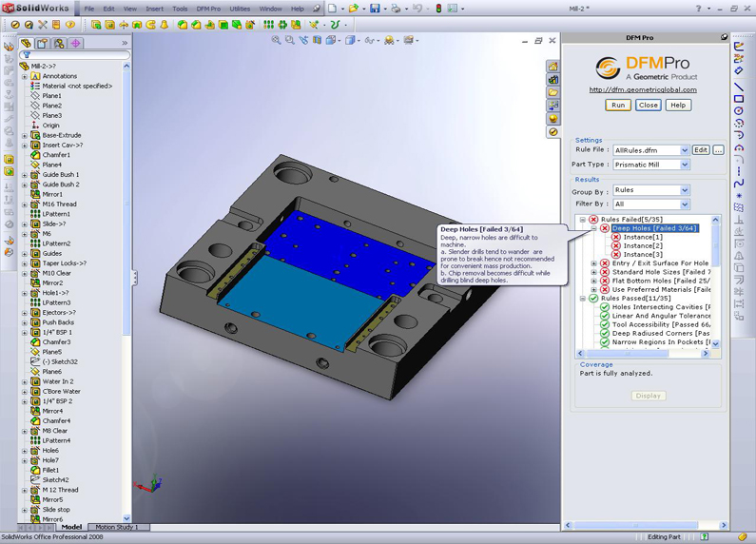
Task: Expand Flat Bottom Holes rule
Action: (594, 281)
